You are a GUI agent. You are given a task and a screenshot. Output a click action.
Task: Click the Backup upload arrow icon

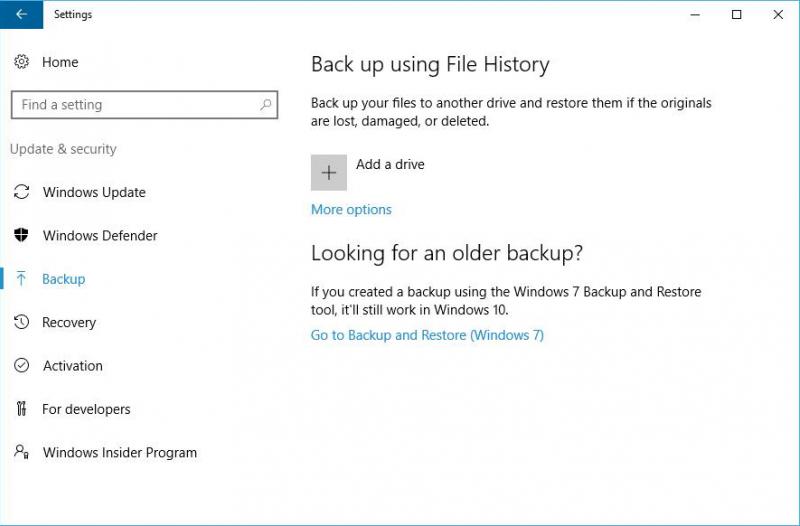coord(21,279)
